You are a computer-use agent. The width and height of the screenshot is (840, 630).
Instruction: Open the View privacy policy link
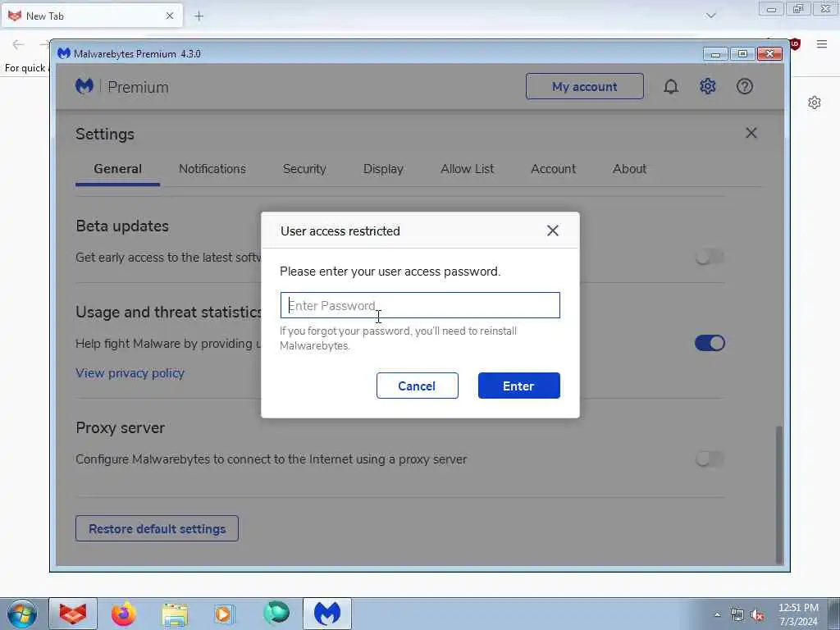click(x=130, y=373)
